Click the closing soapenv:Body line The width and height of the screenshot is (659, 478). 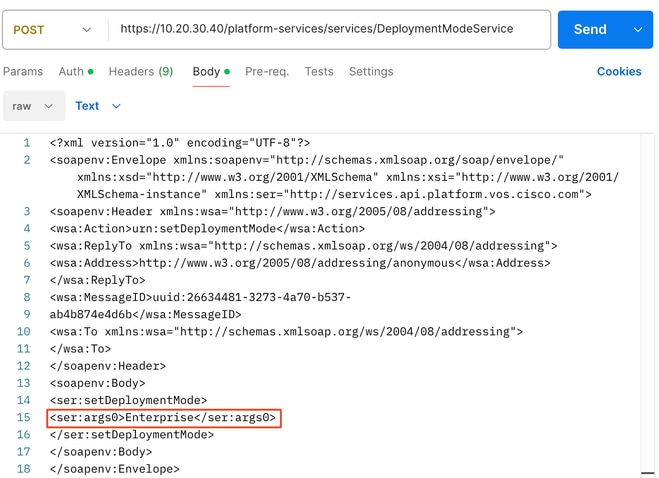(100, 452)
